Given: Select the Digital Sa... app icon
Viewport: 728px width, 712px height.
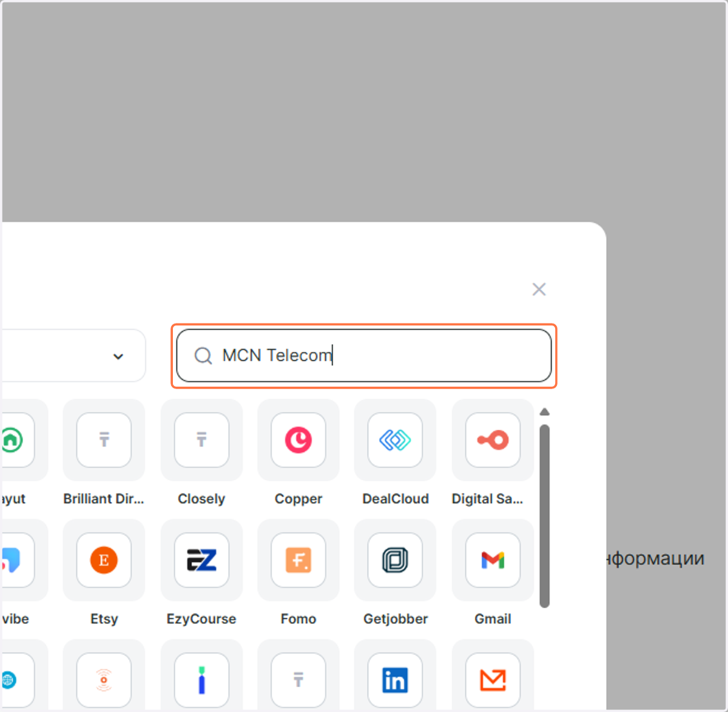Looking at the screenshot, I should click(493, 440).
